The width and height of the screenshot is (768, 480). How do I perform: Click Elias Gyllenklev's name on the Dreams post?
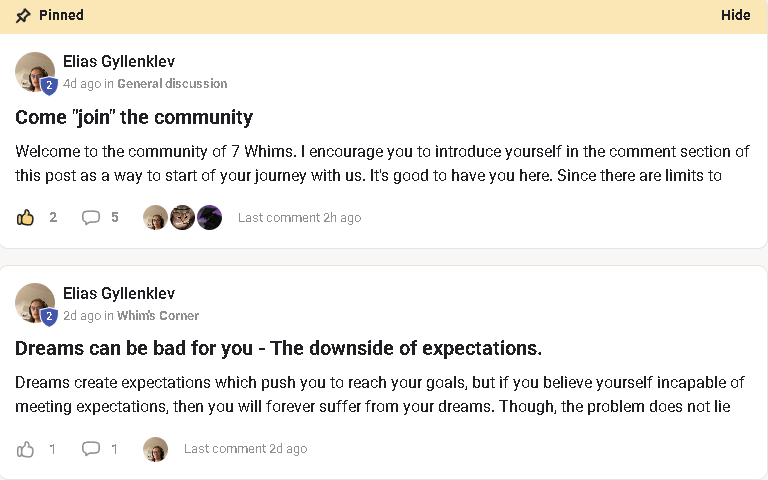(119, 293)
